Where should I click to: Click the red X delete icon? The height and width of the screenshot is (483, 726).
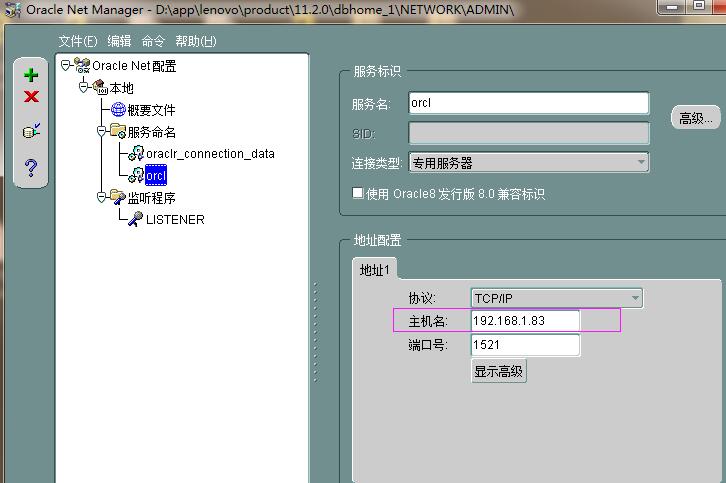coord(31,96)
